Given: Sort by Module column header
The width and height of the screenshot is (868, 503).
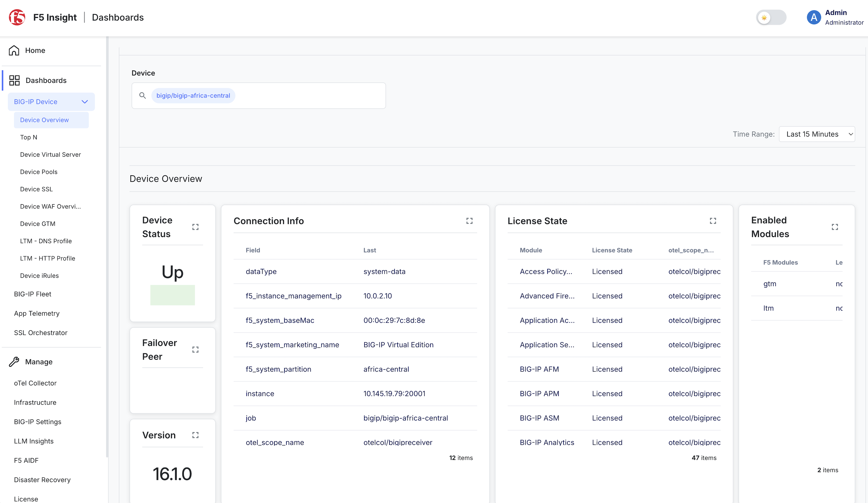Looking at the screenshot, I should point(531,250).
